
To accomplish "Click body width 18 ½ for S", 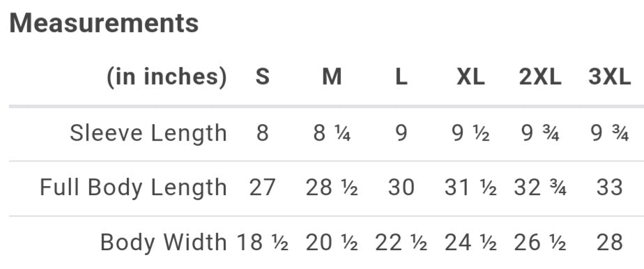I will [263, 242].
